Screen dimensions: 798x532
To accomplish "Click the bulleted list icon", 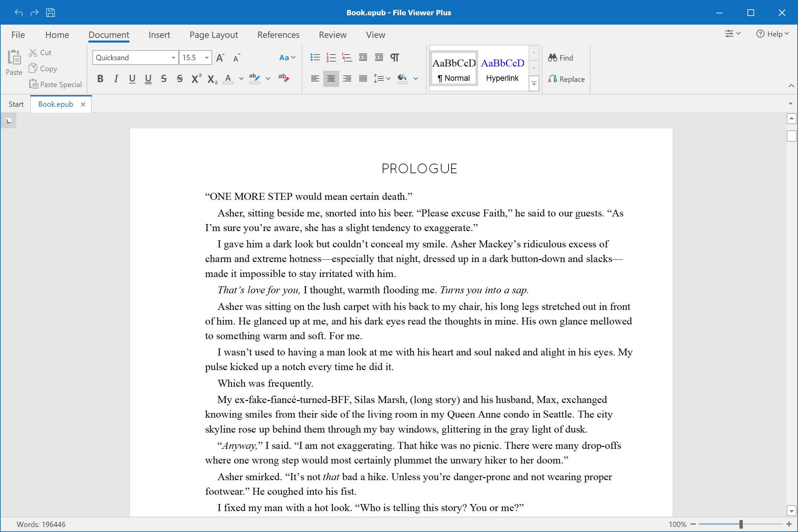I will pos(315,58).
